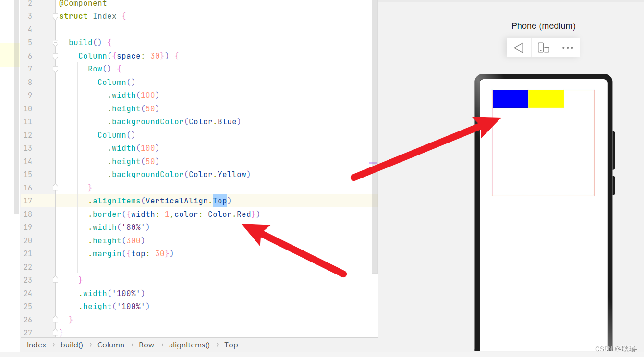Click the multi-device preview icon
Screen dimensions: 644x357
tap(544, 48)
